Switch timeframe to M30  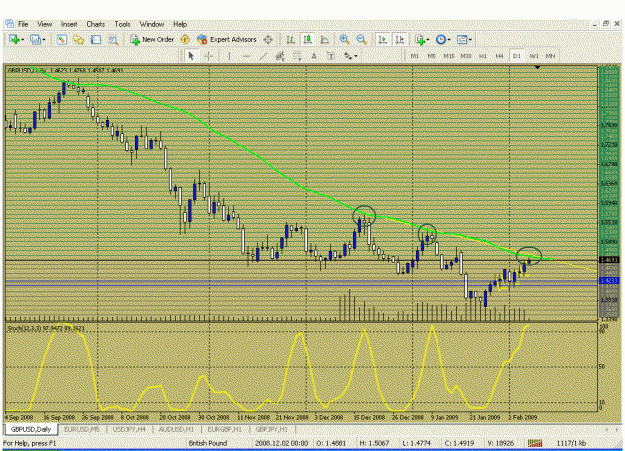[466, 56]
